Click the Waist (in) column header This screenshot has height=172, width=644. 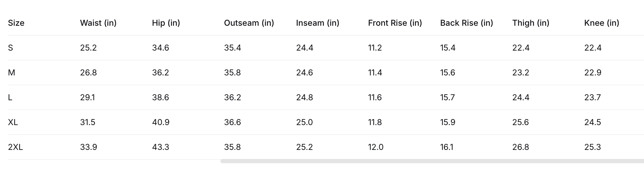(98, 23)
